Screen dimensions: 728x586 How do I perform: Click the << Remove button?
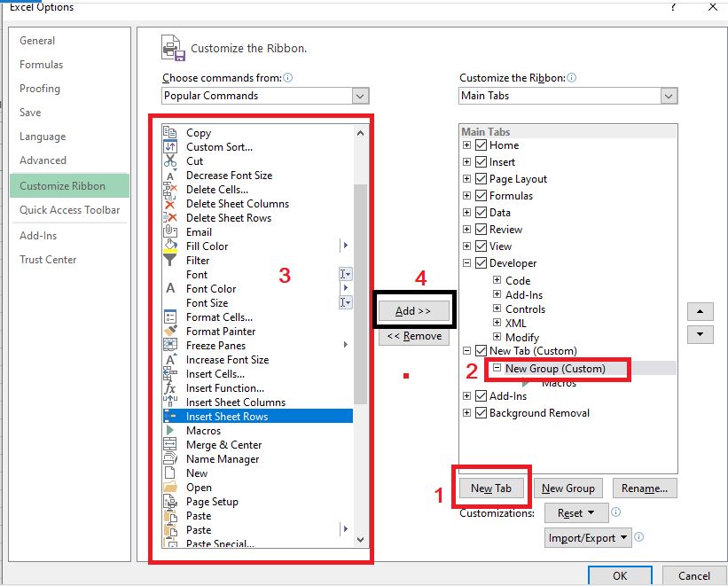(x=414, y=336)
